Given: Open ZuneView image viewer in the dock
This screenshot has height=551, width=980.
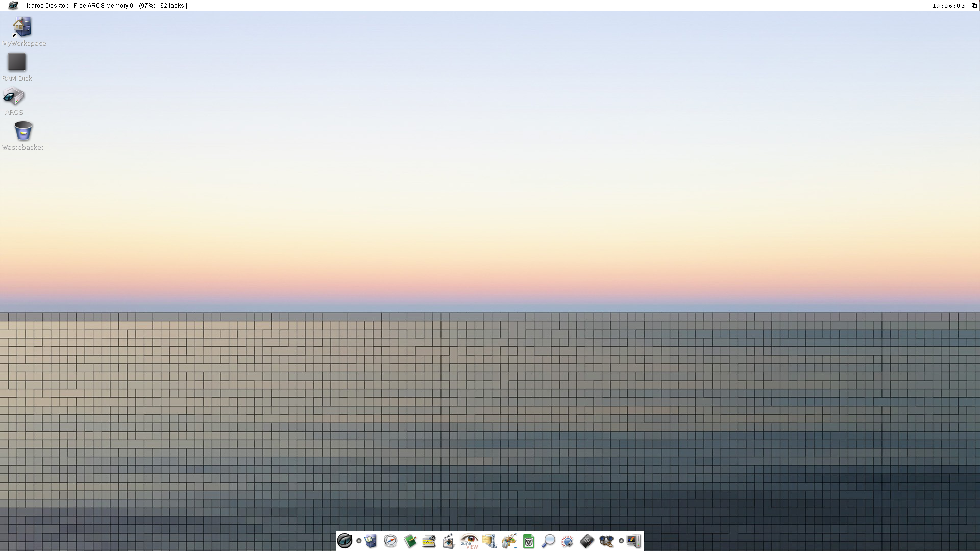Looking at the screenshot, I should coord(470,541).
